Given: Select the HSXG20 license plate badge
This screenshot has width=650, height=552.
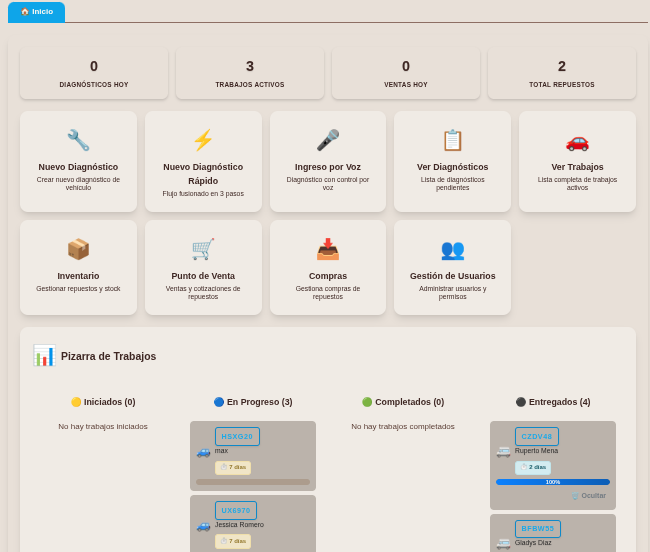Looking at the screenshot, I should pyautogui.click(x=237, y=437).
